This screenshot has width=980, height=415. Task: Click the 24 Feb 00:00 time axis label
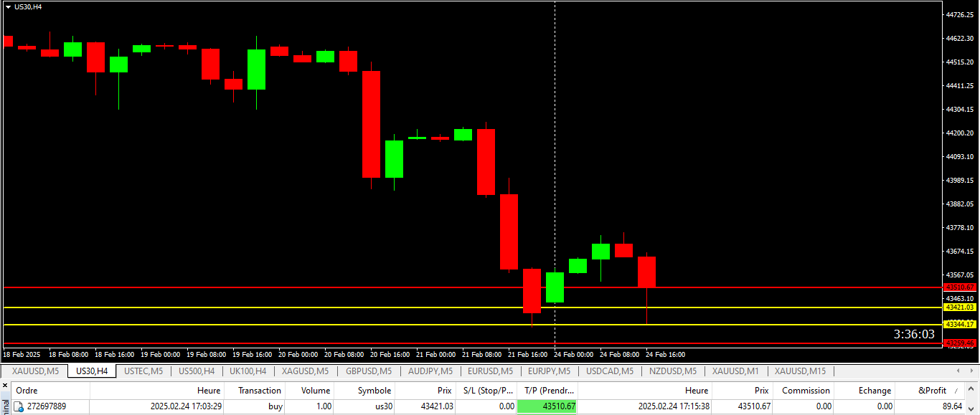pyautogui.click(x=574, y=354)
